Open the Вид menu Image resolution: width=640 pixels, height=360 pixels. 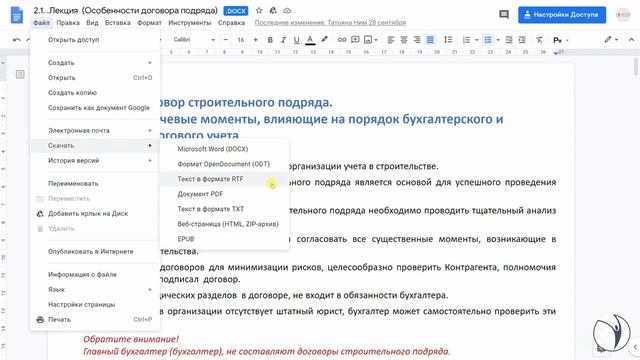(92, 23)
